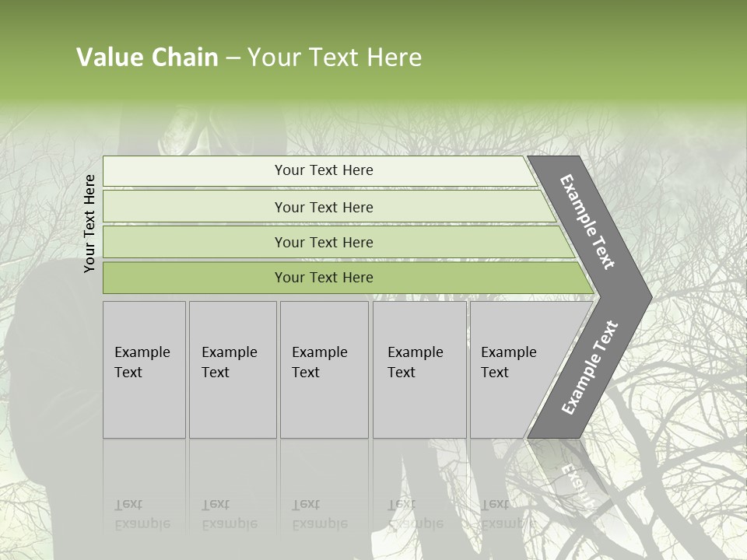Select the slide title 'Value Chain – Your Text Here'
The image size is (747, 560).
pos(249,57)
